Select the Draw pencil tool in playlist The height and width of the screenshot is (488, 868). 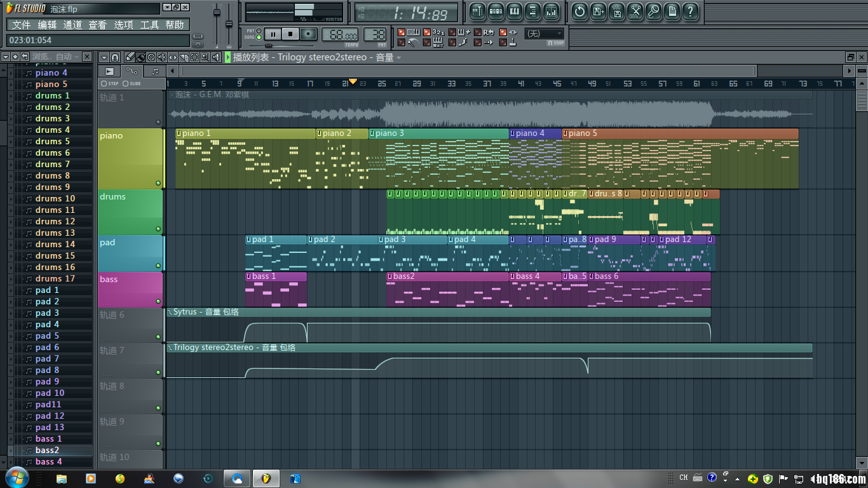click(x=130, y=57)
